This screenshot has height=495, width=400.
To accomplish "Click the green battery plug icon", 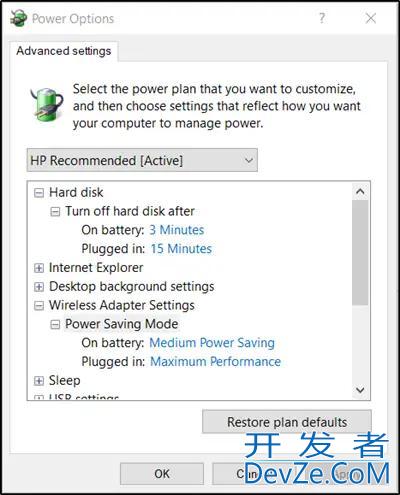I will point(48,105).
